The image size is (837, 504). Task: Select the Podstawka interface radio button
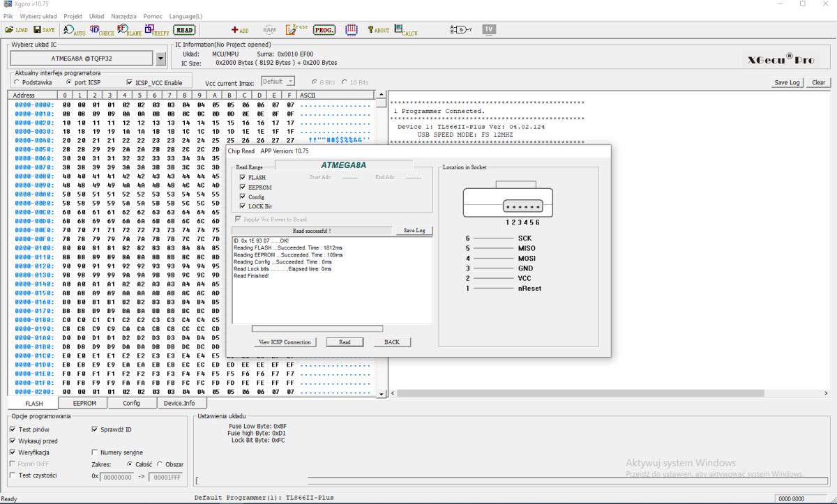(16, 82)
